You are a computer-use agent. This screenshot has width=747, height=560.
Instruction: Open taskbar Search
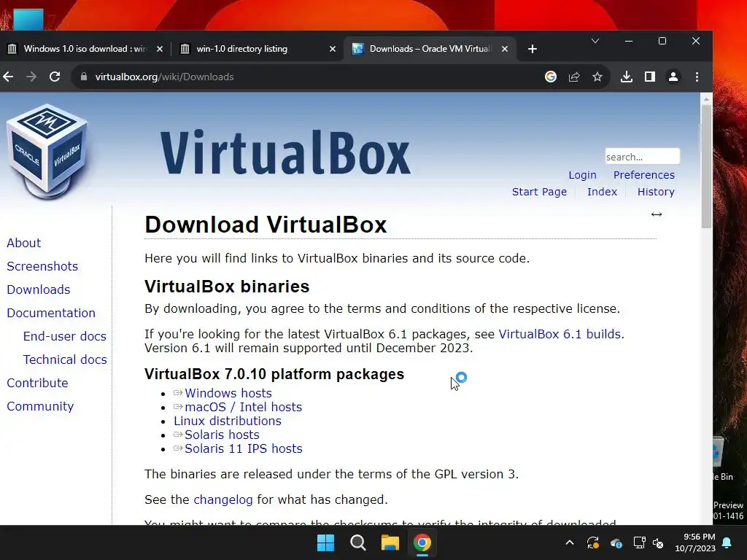point(357,542)
